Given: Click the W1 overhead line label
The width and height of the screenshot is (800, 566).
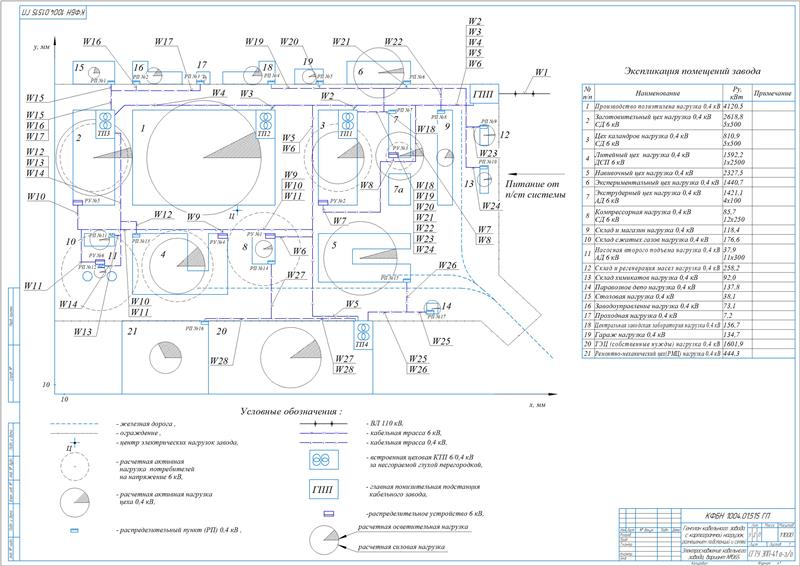Looking at the screenshot, I should click(x=541, y=72).
